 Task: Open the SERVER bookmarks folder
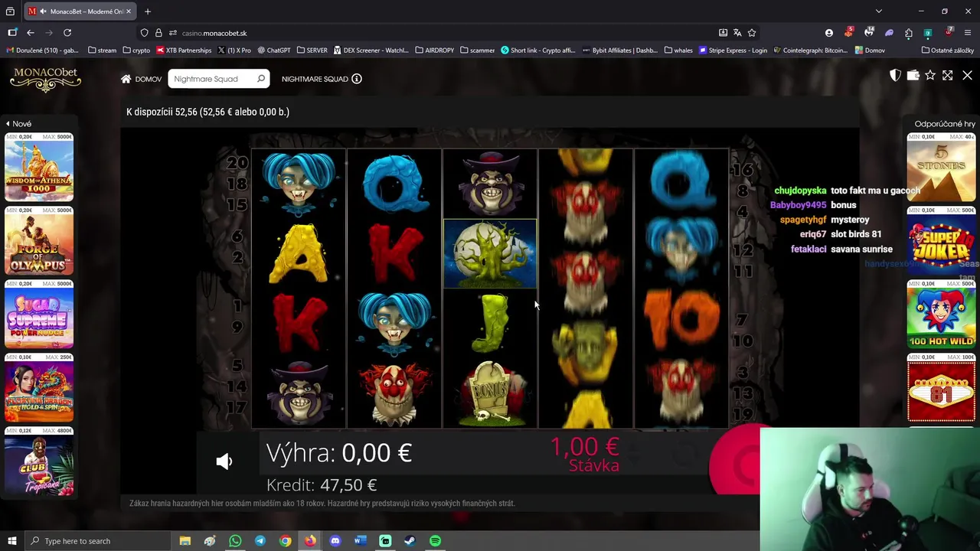[312, 51]
